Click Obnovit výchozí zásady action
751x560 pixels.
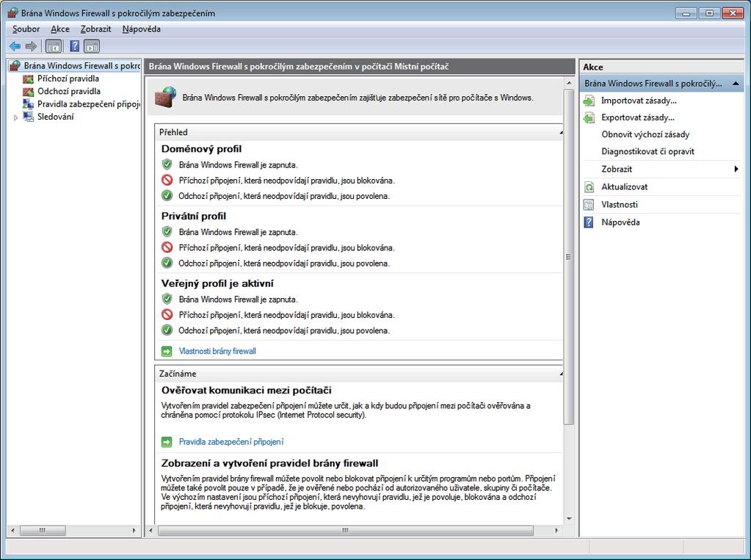click(x=645, y=134)
